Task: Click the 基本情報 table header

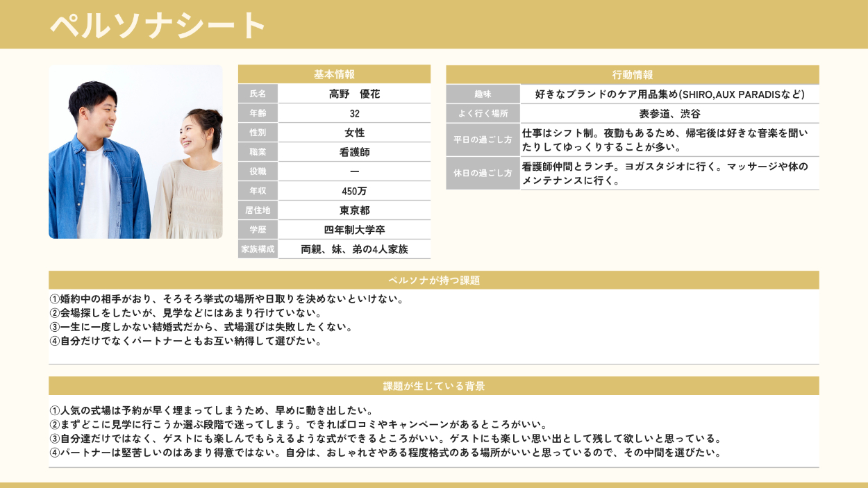Action: click(334, 74)
